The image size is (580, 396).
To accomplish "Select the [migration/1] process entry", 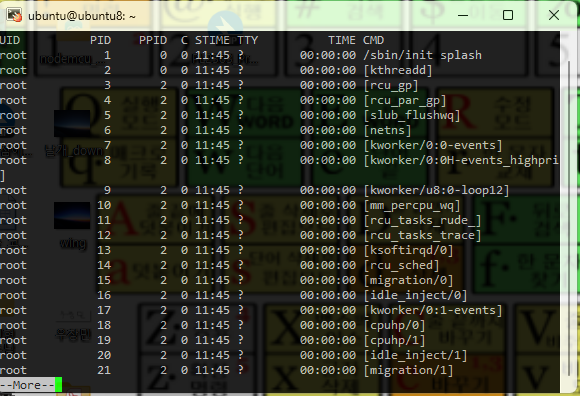I will pos(408,370).
